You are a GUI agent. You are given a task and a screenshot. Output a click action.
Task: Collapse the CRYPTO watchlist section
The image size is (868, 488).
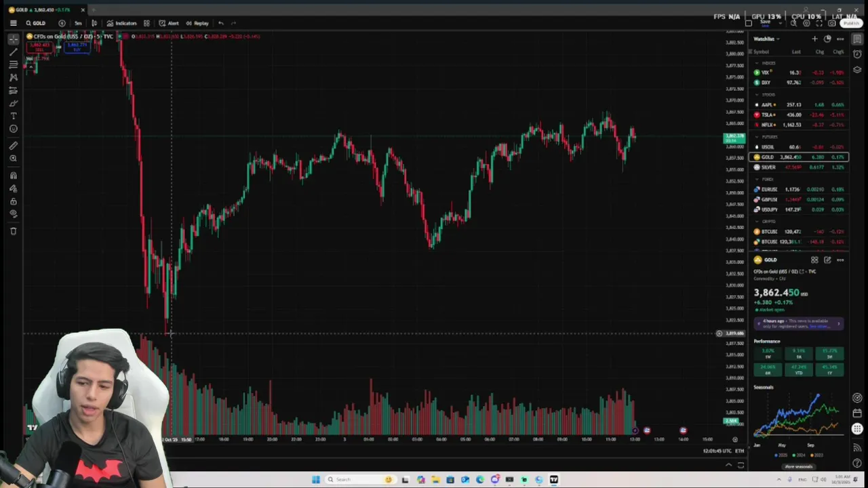(x=757, y=221)
